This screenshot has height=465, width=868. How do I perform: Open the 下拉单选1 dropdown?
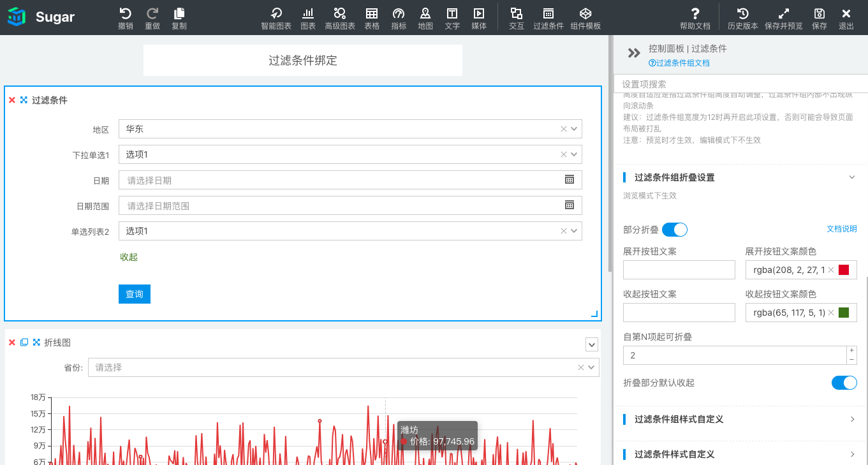(350, 154)
